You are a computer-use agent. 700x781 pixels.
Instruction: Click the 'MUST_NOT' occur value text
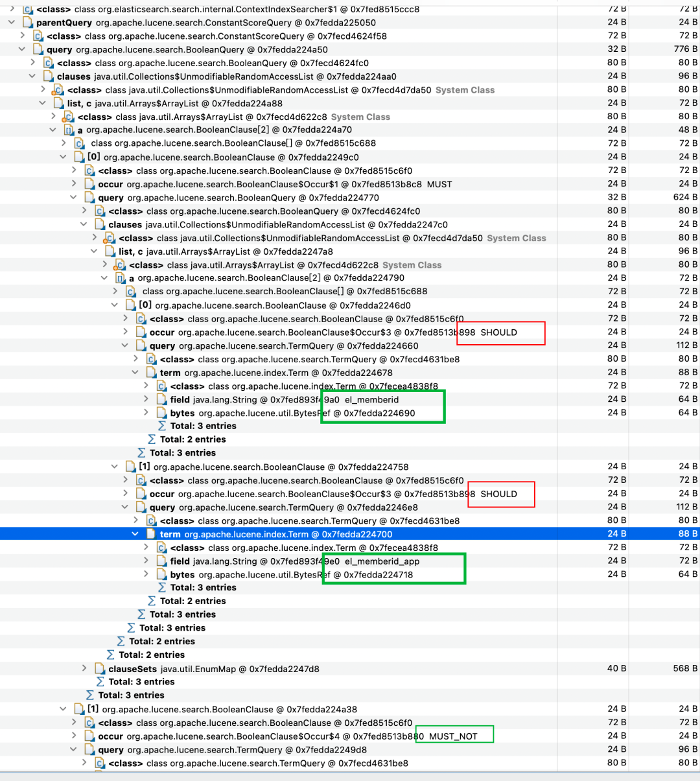click(453, 736)
